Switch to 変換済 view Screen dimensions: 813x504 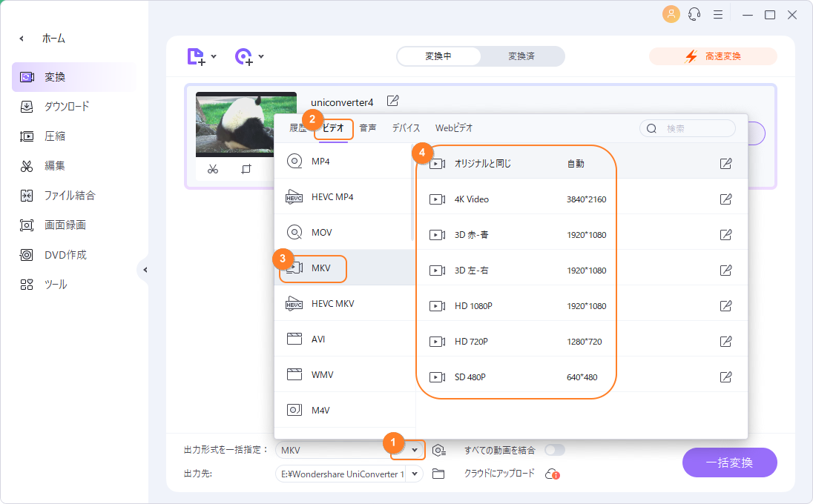(x=521, y=56)
